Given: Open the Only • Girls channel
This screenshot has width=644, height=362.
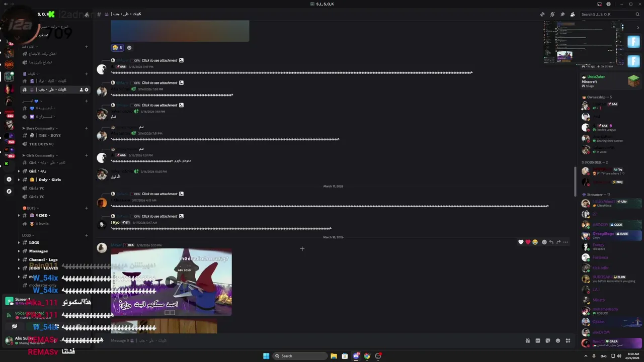Looking at the screenshot, I should [54, 179].
